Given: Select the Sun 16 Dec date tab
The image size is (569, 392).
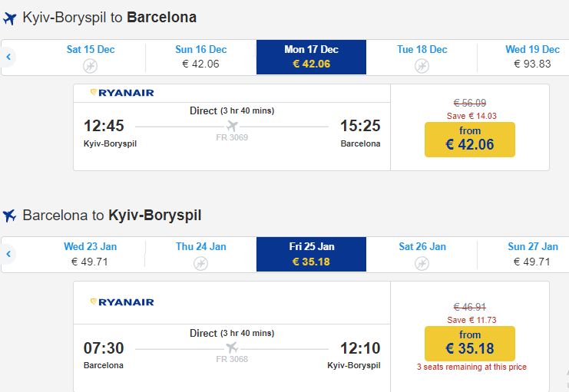Looking at the screenshot, I should click(x=200, y=57).
